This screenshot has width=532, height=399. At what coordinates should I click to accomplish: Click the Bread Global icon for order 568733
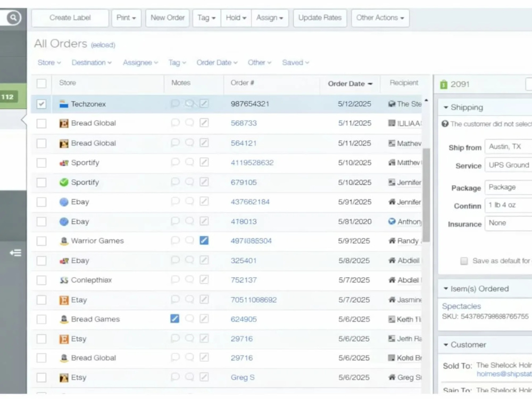(x=64, y=123)
